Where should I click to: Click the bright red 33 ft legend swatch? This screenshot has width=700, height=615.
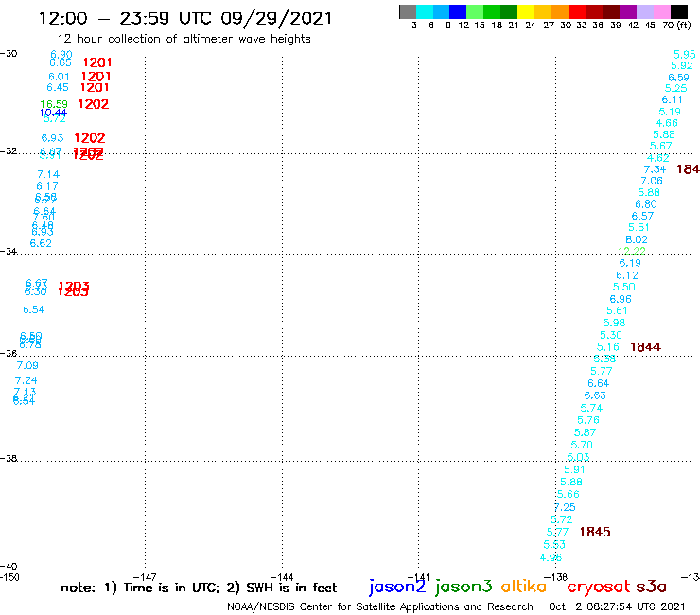(x=577, y=11)
